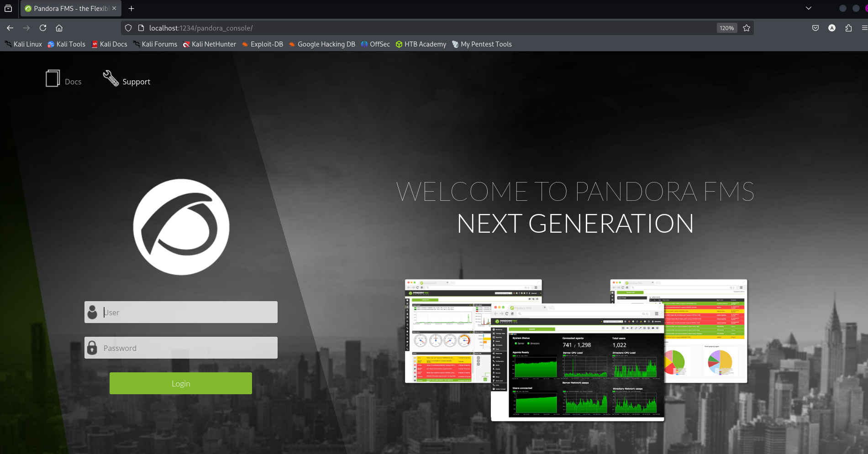Image resolution: width=868 pixels, height=454 pixels.
Task: Open Kali Forums bookmark
Action: (155, 44)
